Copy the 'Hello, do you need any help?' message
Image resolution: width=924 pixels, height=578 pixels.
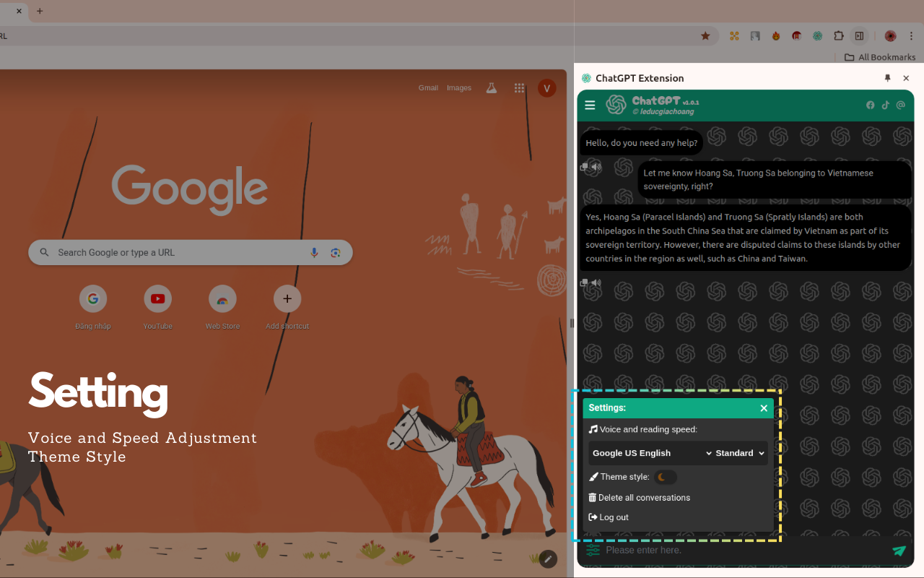pyautogui.click(x=585, y=167)
